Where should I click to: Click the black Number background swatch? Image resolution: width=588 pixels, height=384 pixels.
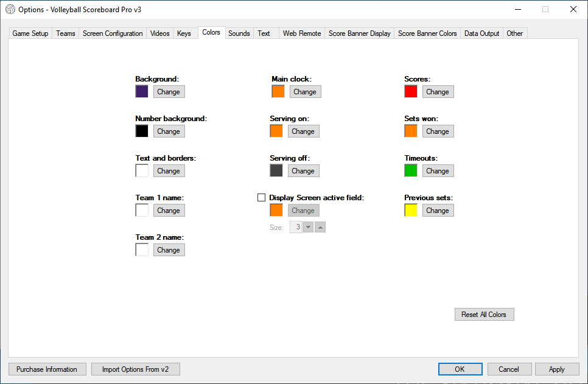pyautogui.click(x=142, y=131)
